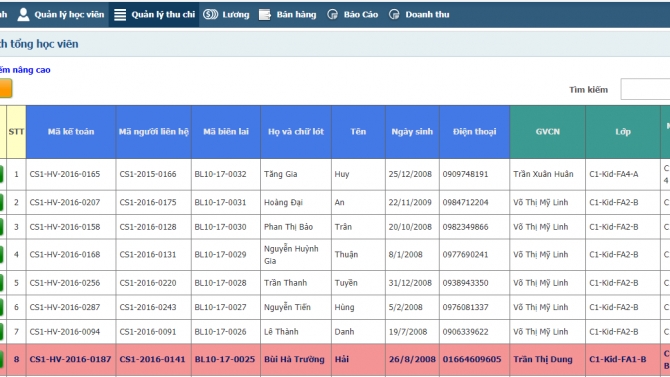Viewport: 670px width, 377px height.
Task: Click the green button in Bùi Hà Trường row
Action: click(2, 359)
